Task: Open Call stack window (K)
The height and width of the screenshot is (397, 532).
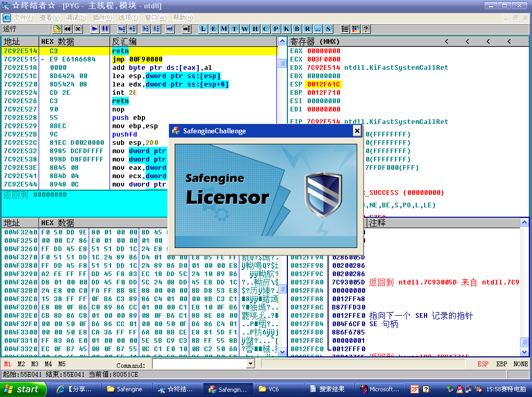Action: 286,29
